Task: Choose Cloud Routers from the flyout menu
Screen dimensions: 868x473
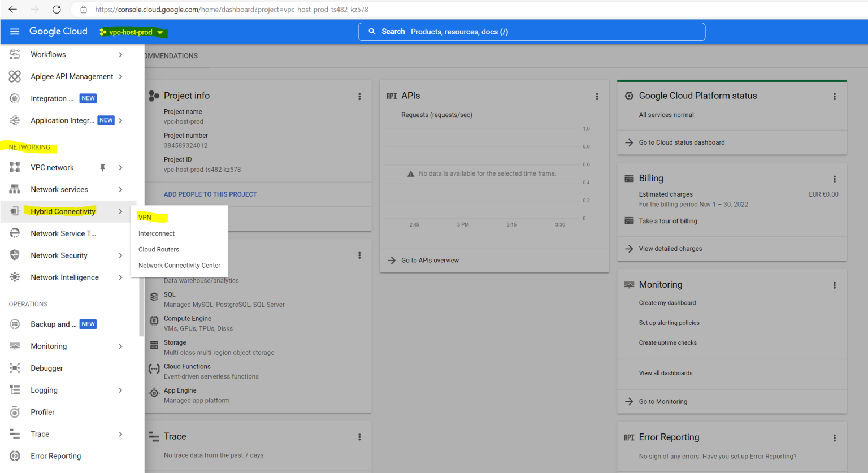Action: tap(159, 249)
